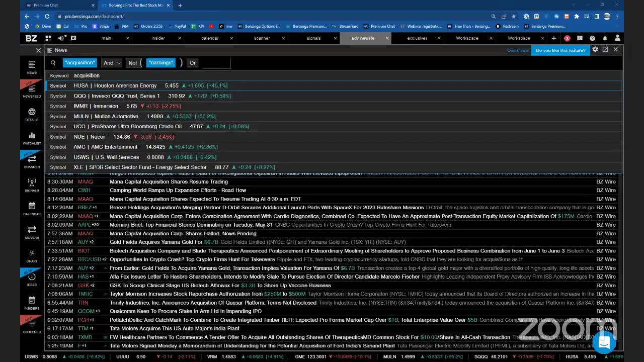Screen dimensions: 644x362
Task: Open the And operator dropdown
Action: click(112, 63)
